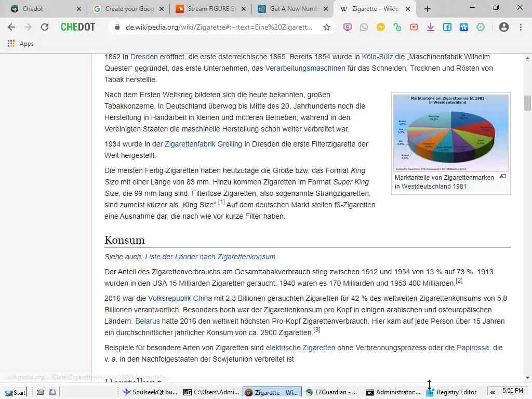Jump to footnote reference [2]
This screenshot has width=532, height=399.
coord(459,281)
